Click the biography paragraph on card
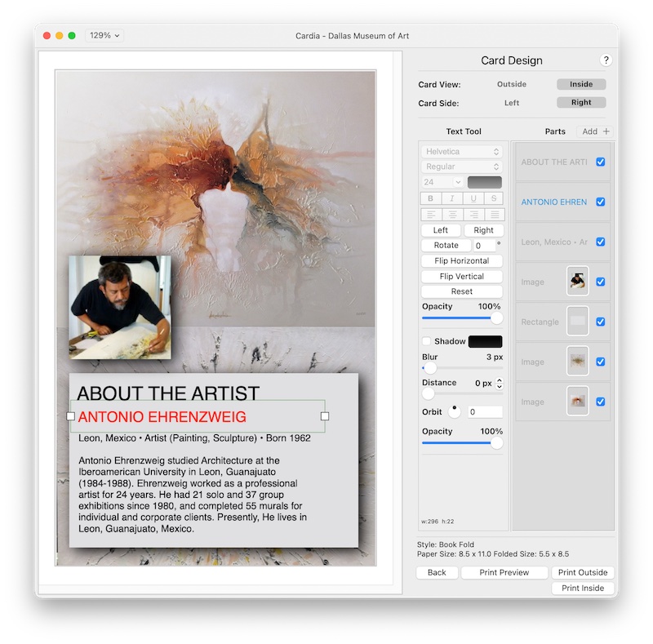653x644 pixels. [x=193, y=495]
